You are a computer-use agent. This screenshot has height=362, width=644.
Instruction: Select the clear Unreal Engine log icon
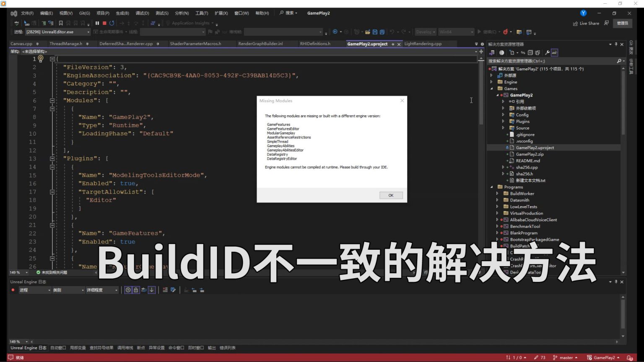[x=165, y=290]
